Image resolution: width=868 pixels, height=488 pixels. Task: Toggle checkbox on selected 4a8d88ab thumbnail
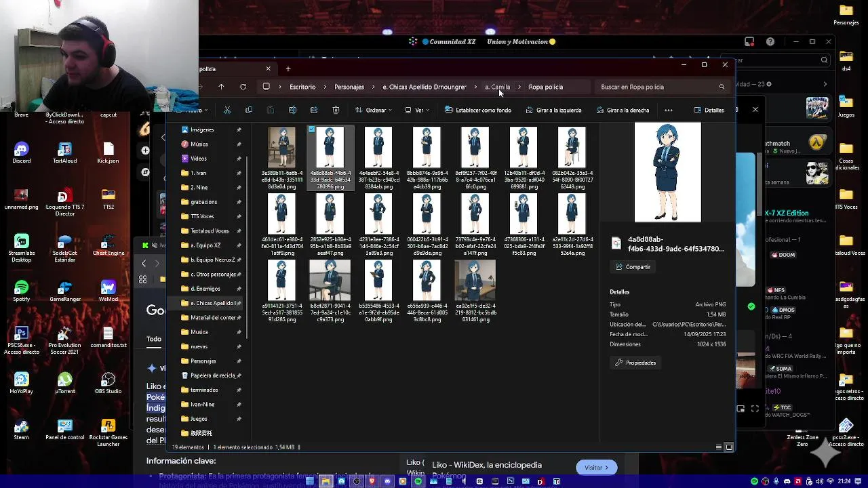(311, 129)
